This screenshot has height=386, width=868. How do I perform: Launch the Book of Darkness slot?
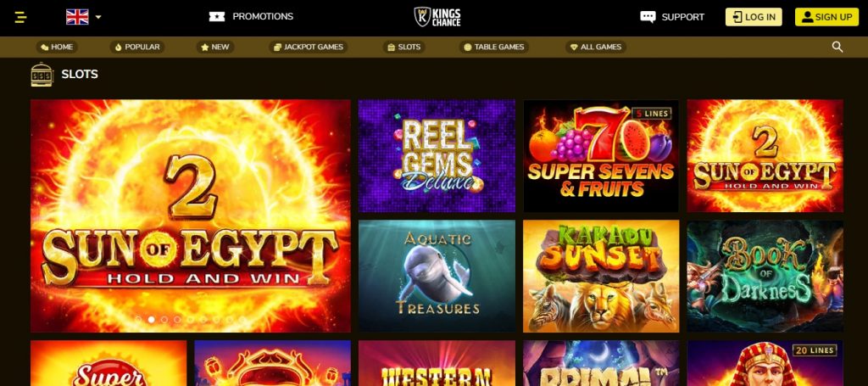pyautogui.click(x=765, y=277)
